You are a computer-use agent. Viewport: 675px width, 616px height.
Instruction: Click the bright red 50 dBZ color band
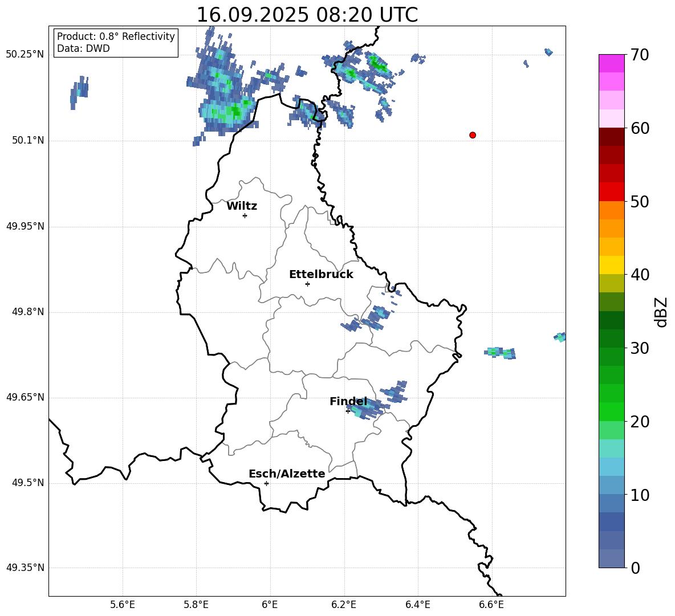click(x=612, y=192)
